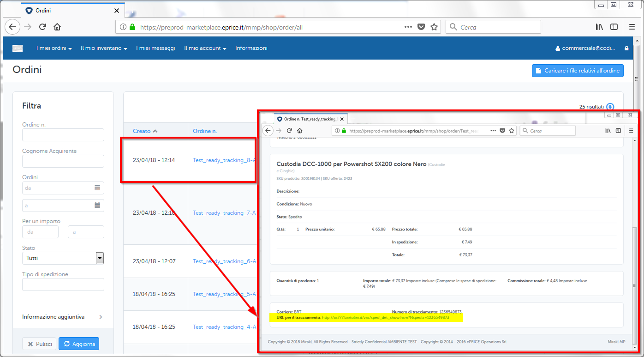Reload the order detail window page
The height and width of the screenshot is (357, 644).
[x=289, y=131]
